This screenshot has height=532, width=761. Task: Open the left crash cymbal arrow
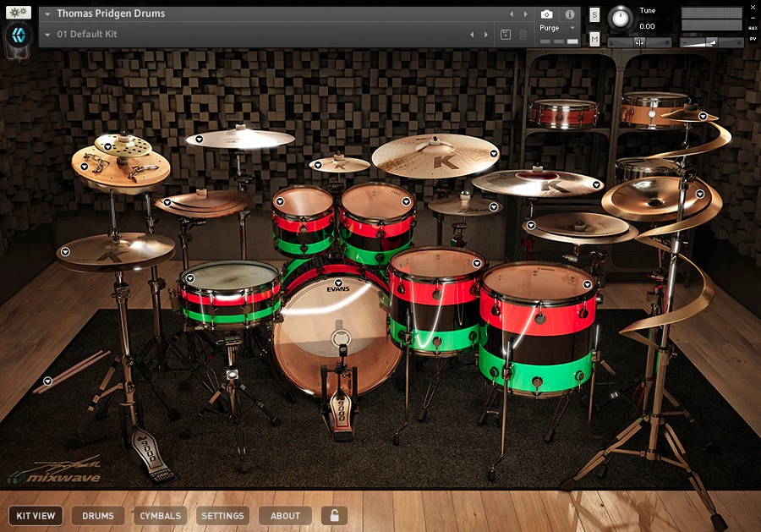[199, 140]
